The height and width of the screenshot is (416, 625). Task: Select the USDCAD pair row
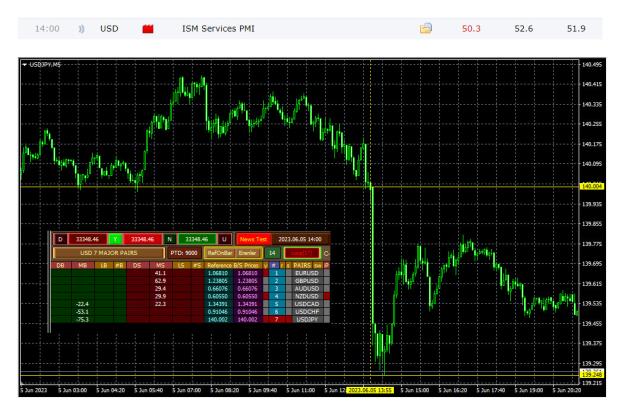click(x=307, y=304)
